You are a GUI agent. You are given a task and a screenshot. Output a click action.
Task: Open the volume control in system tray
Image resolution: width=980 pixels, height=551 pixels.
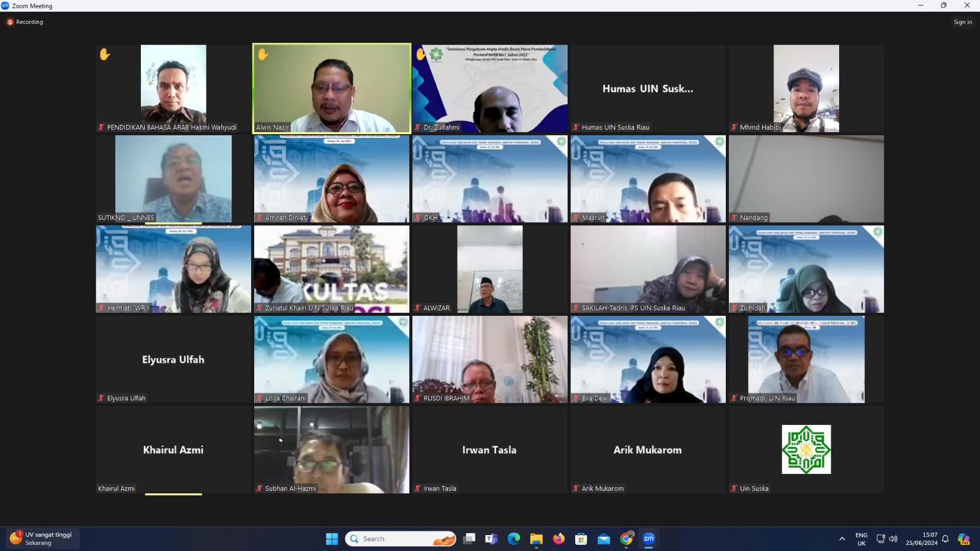coord(894,539)
